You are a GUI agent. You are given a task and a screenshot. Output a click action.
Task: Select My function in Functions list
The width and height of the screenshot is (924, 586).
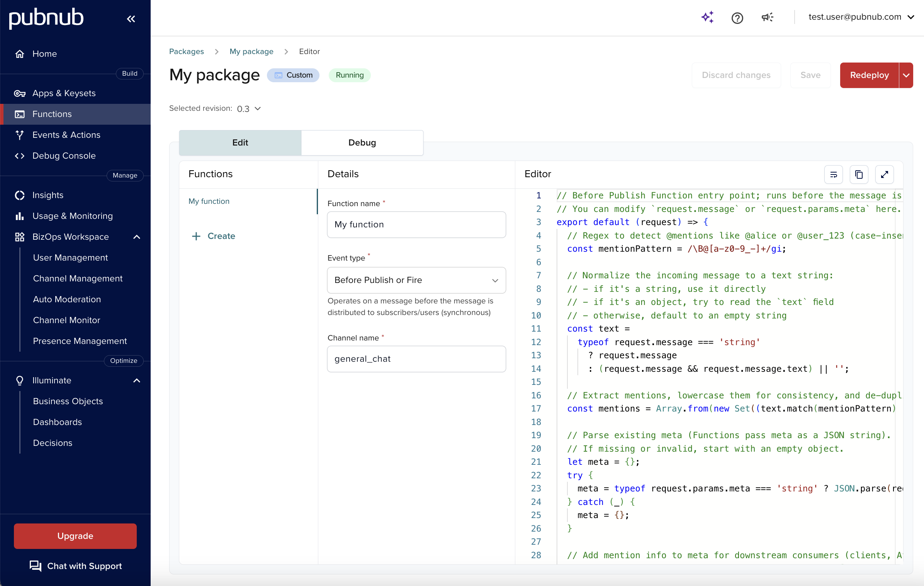click(209, 201)
